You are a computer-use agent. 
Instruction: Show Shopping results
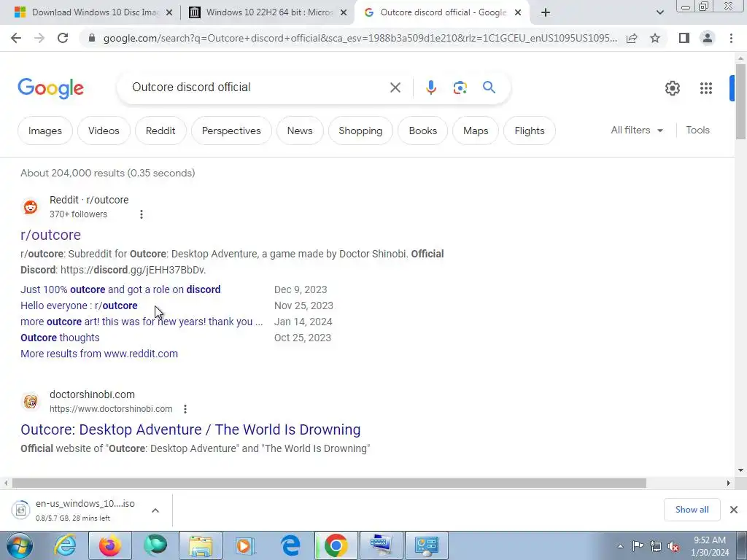coord(360,131)
